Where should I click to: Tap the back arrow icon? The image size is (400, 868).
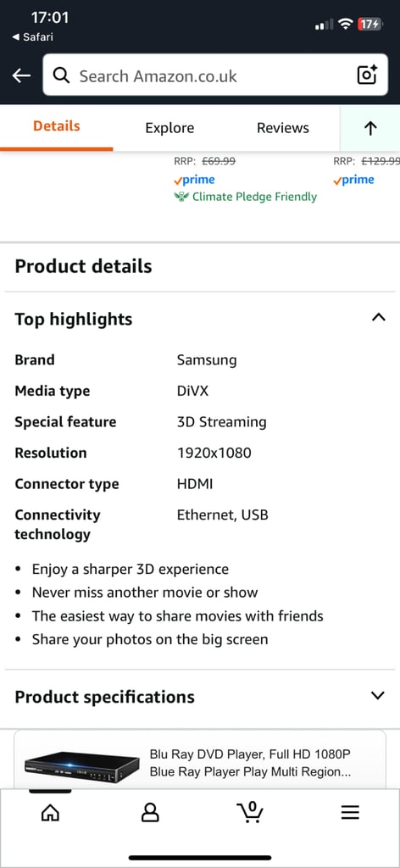(21, 75)
